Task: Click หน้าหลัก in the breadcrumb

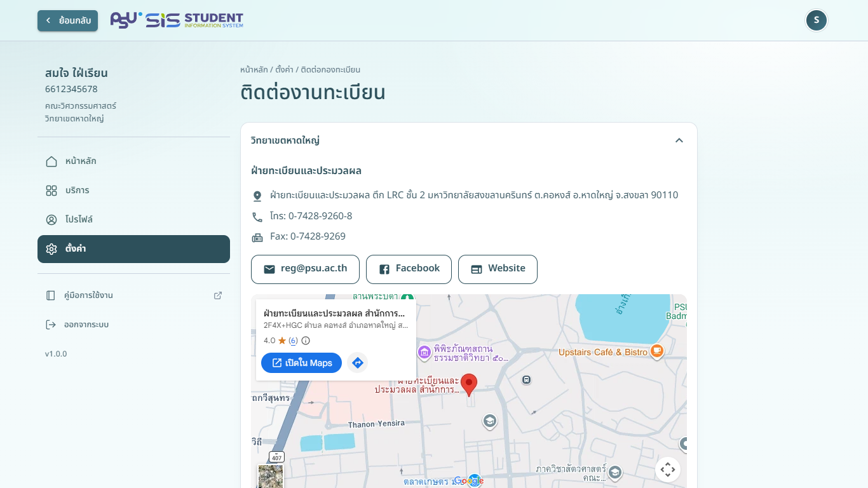Action: 254,70
